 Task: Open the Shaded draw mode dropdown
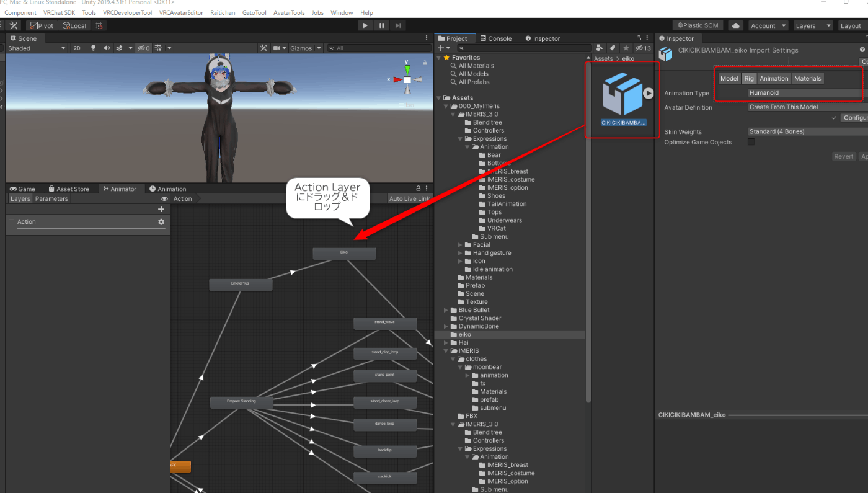tap(37, 48)
